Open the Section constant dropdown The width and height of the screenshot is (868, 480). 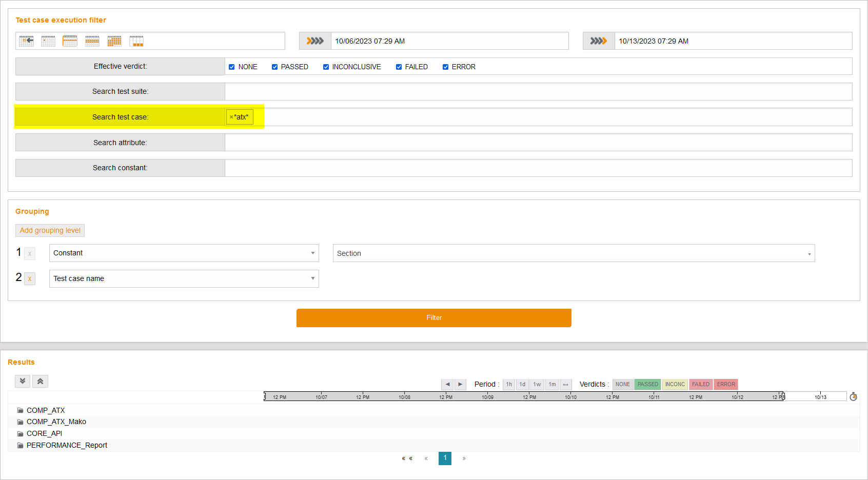click(574, 253)
